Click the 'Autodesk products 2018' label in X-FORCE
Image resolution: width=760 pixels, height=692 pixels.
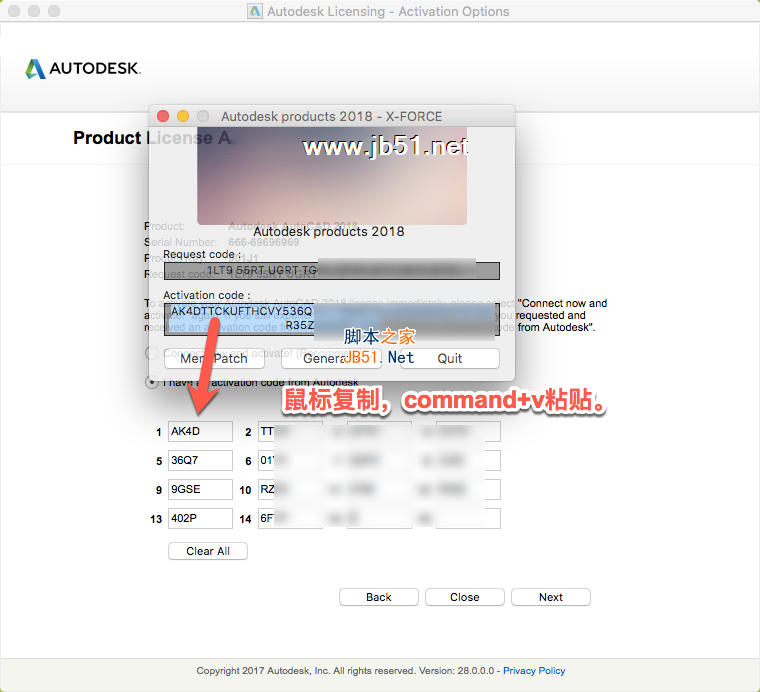click(x=329, y=232)
